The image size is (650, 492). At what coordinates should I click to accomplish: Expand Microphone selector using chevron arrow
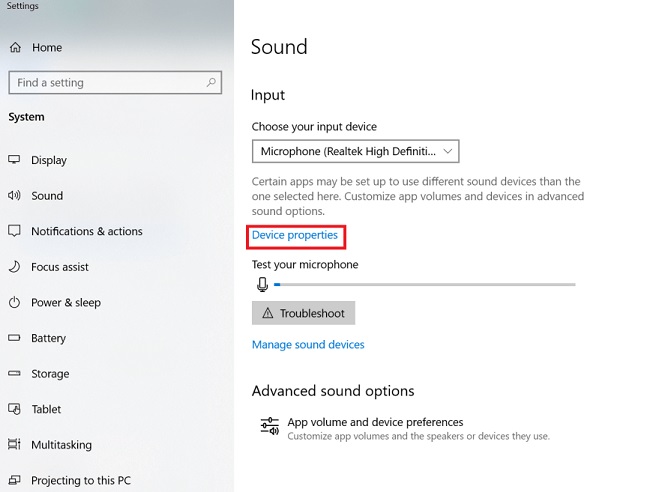[x=448, y=151]
